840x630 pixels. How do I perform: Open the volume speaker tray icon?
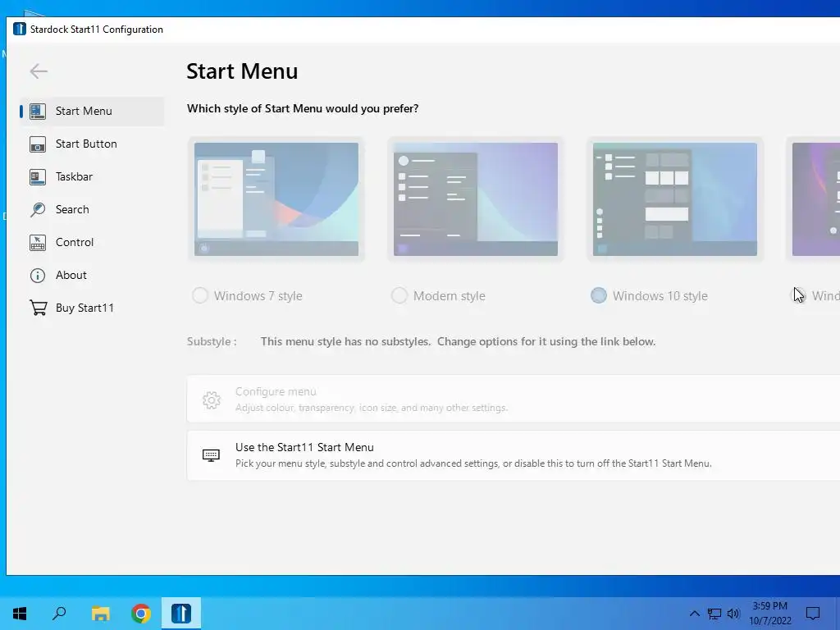[733, 614]
